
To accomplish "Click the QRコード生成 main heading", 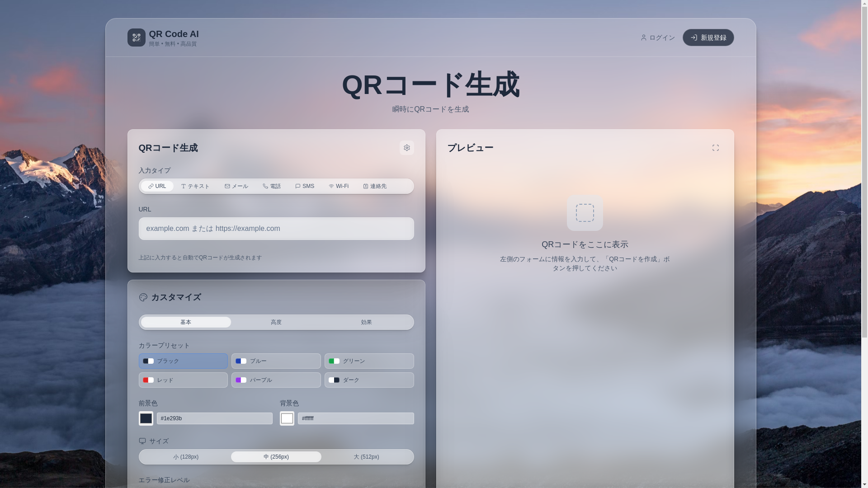I will pyautogui.click(x=430, y=84).
